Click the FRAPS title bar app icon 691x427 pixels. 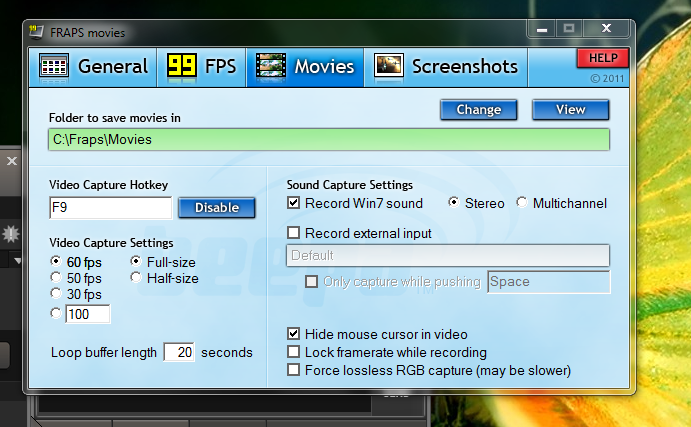36,32
